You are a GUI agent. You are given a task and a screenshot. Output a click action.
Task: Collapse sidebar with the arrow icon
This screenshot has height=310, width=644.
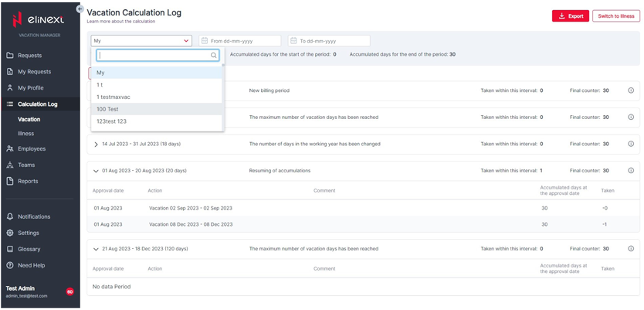pos(80,9)
